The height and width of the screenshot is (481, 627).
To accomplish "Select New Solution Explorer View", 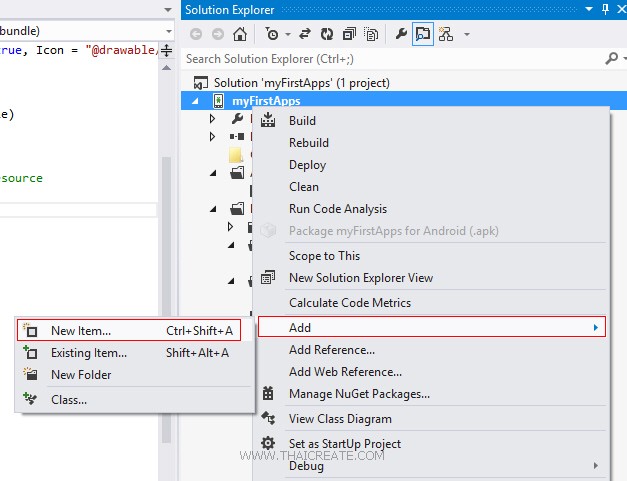I will pyautogui.click(x=361, y=278).
